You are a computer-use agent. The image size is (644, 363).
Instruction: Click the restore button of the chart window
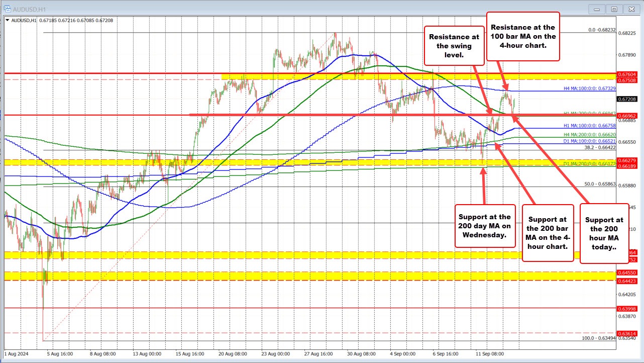point(614,9)
